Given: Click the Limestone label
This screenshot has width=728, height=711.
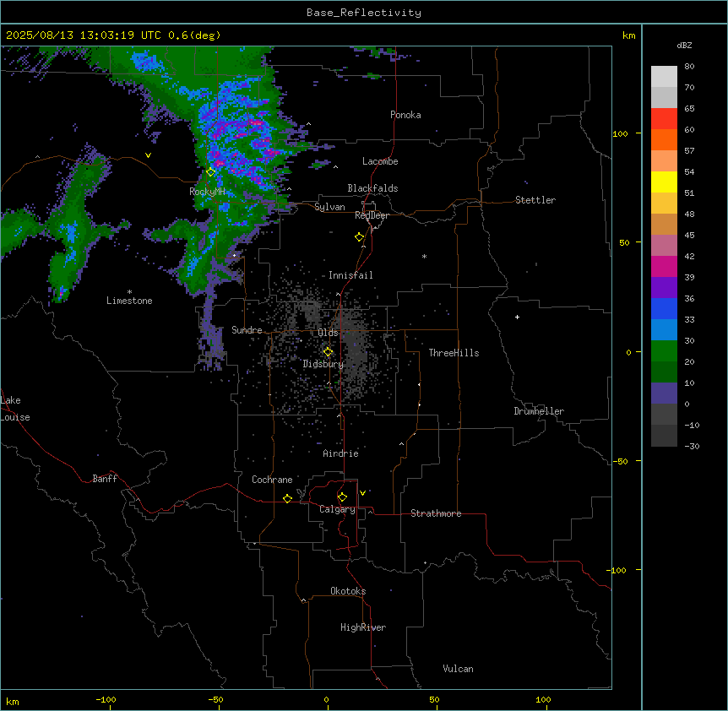Looking at the screenshot, I should point(129,301).
